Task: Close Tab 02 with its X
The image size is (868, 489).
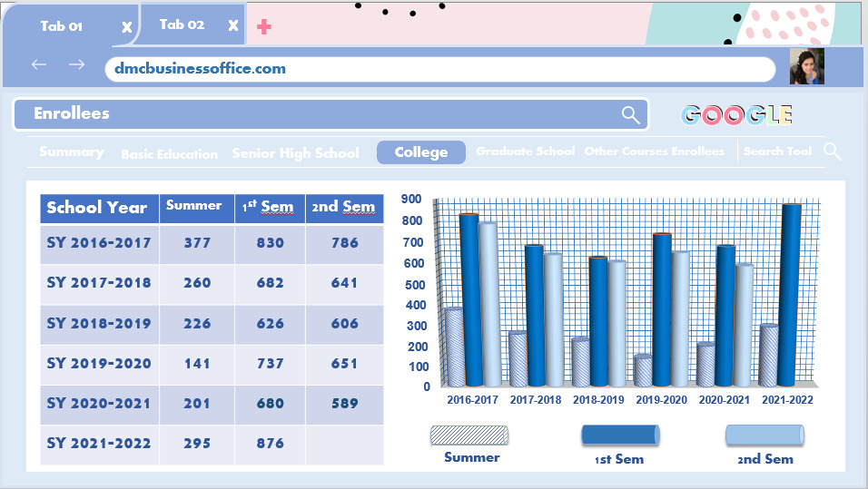Action: click(x=233, y=25)
